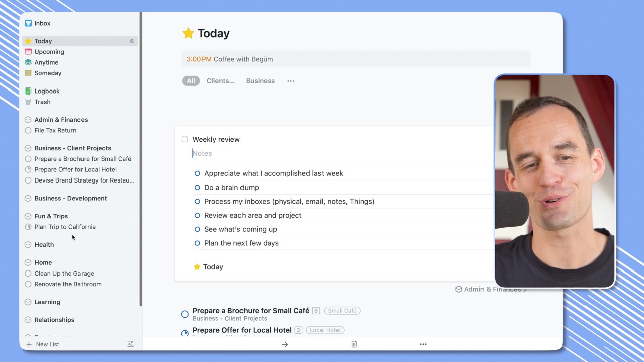
Task: Click the Move arrow icon in bottom toolbar
Action: (285, 344)
